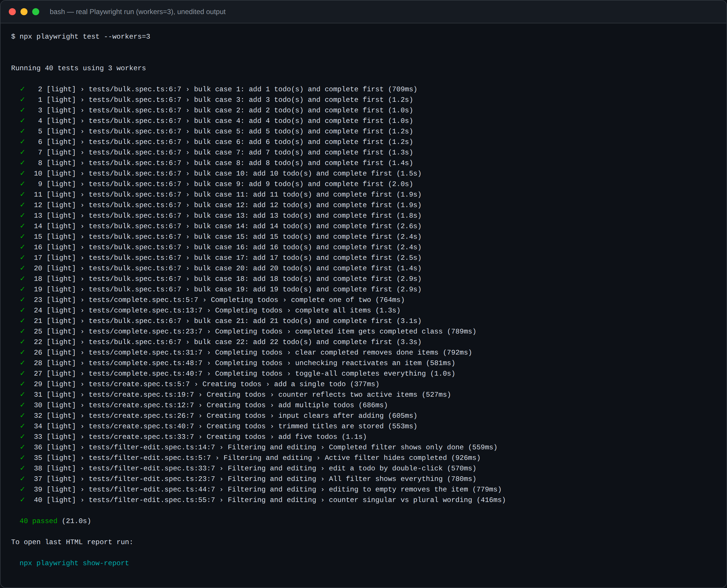Click the 'npx playwright show-report' command text
This screenshot has width=727, height=588.
click(x=74, y=563)
